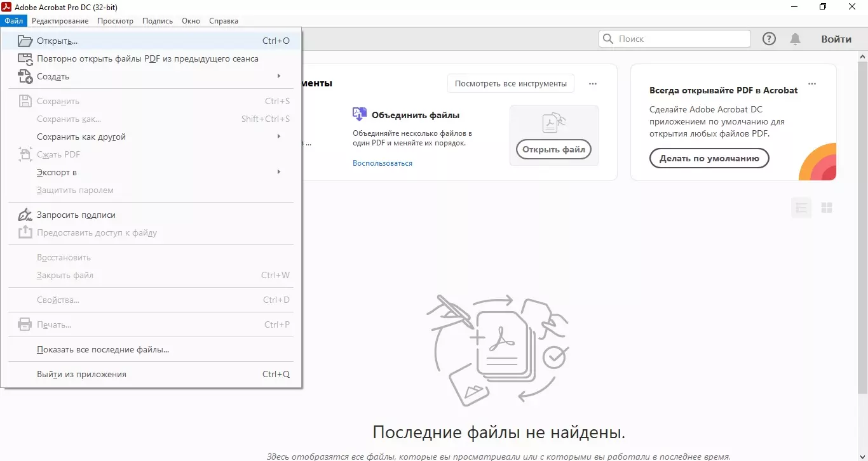The height and width of the screenshot is (461, 868).
Task: Click the search magnifier icon
Action: pos(608,39)
